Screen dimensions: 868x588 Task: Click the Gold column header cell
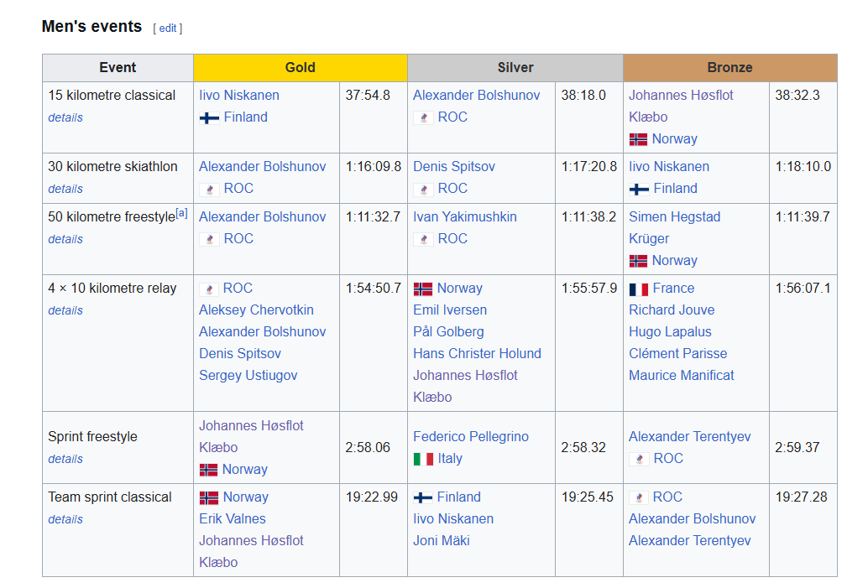click(x=300, y=68)
